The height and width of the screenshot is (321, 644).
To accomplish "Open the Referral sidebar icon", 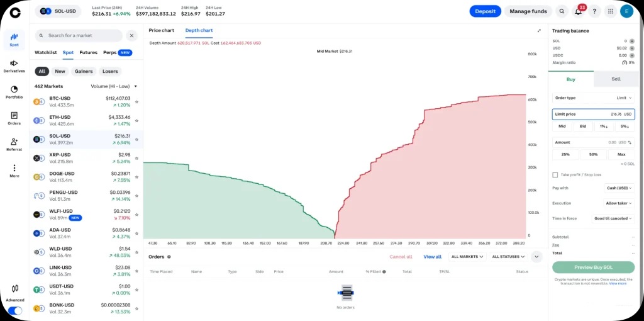I will [14, 145].
